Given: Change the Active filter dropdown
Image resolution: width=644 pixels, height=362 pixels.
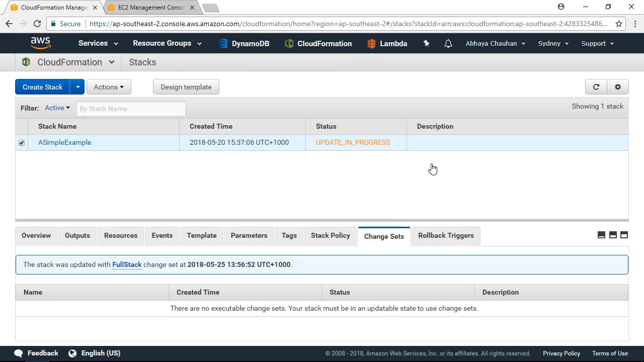Looking at the screenshot, I should tap(57, 108).
